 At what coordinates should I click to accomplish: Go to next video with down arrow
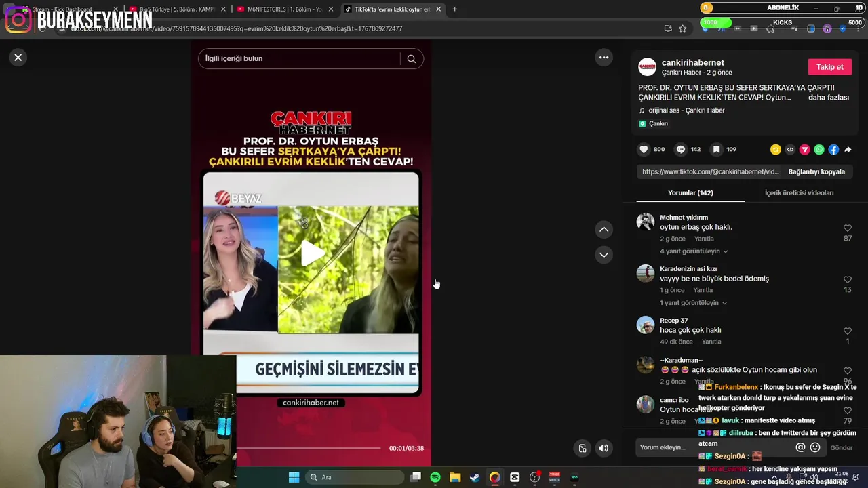(604, 255)
